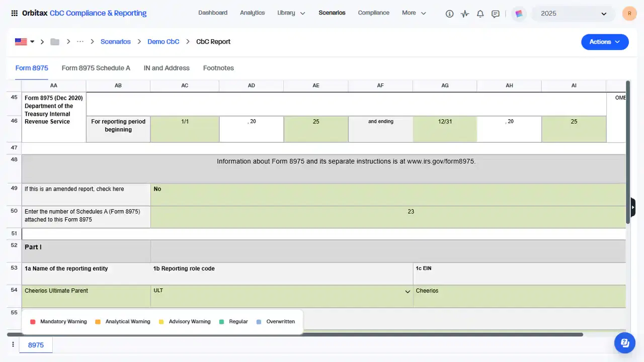Image resolution: width=644 pixels, height=362 pixels.
Task: Open the Footnotes tab
Action: (218, 68)
